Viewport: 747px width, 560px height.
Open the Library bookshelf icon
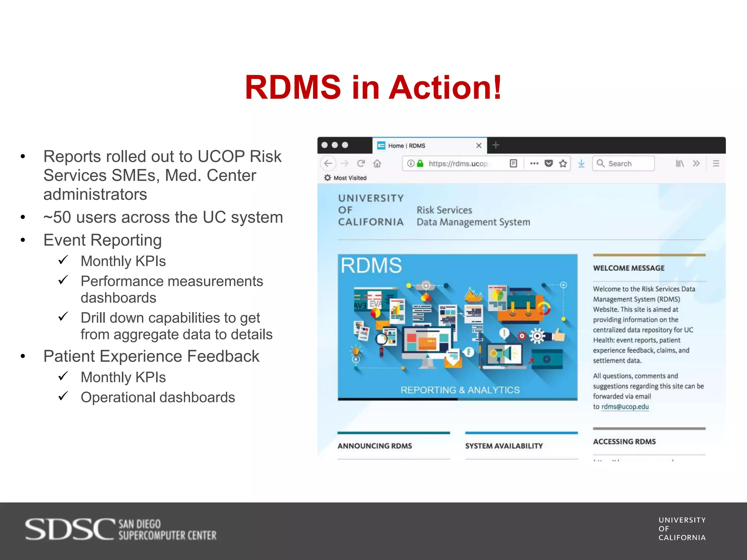pos(680,163)
